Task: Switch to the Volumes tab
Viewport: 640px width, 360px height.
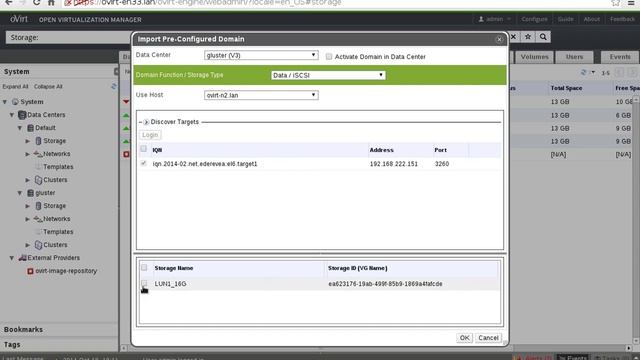Action: tap(534, 57)
